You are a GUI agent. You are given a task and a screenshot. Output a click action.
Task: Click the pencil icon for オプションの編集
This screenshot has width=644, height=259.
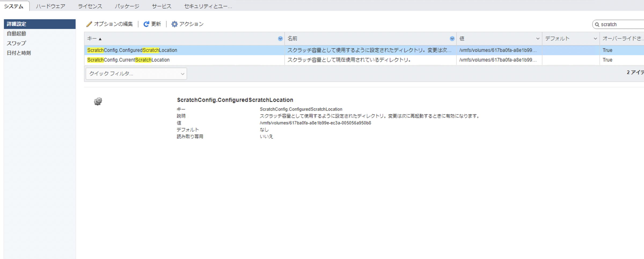[x=89, y=24]
